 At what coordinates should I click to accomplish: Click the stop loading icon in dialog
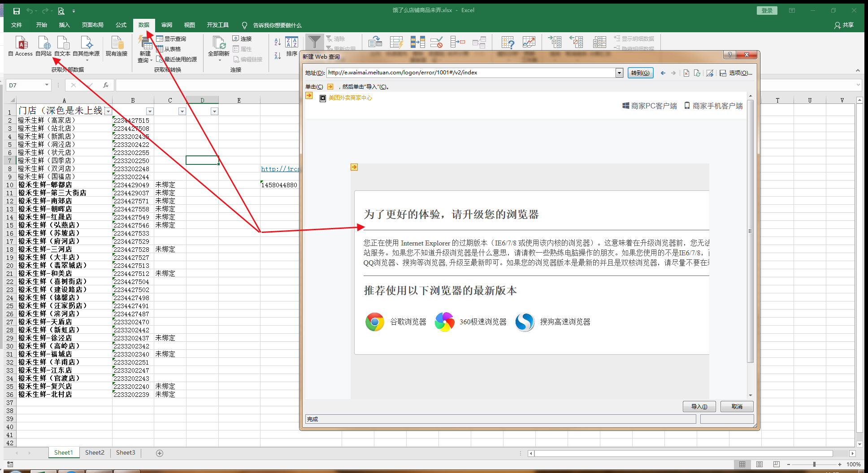point(686,73)
